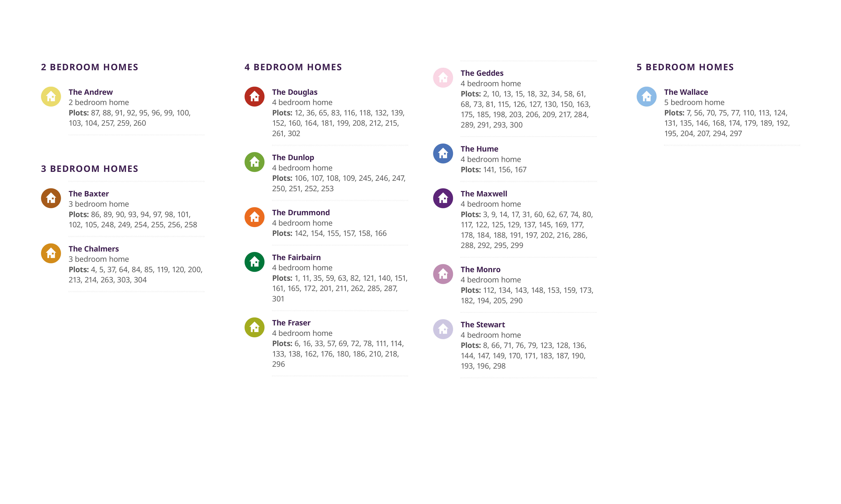Select the 5 Bedroom Homes heading
Viewport: 841px width, 504px height.
pos(685,67)
